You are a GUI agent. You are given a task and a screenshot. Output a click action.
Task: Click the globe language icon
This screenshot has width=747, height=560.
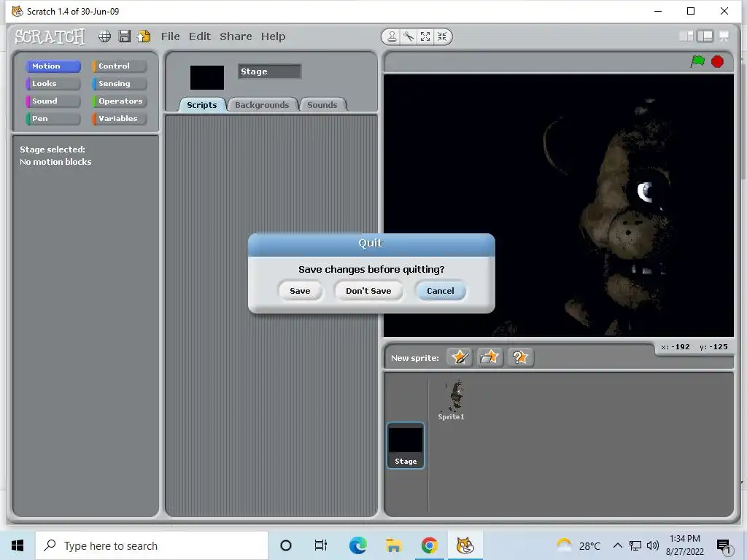pyautogui.click(x=104, y=36)
